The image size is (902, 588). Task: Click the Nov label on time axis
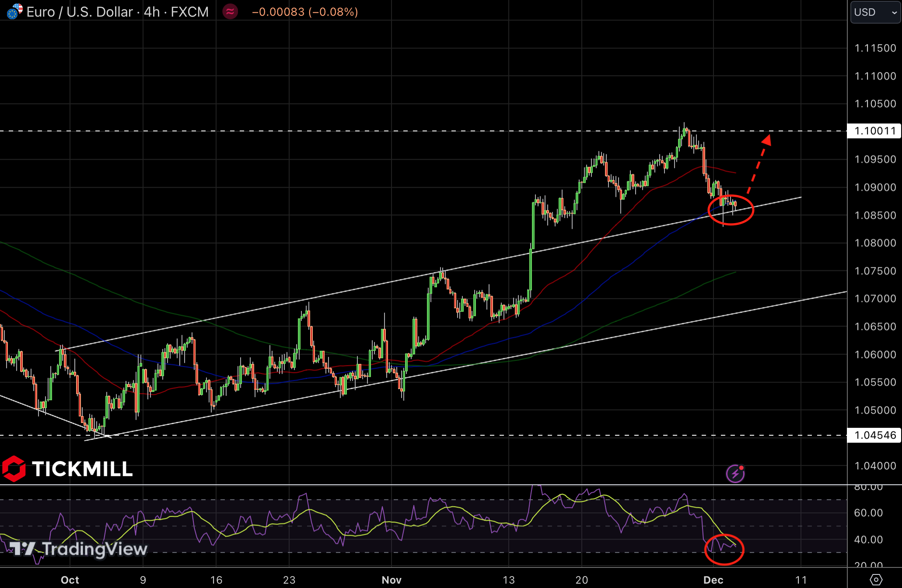pos(391,580)
